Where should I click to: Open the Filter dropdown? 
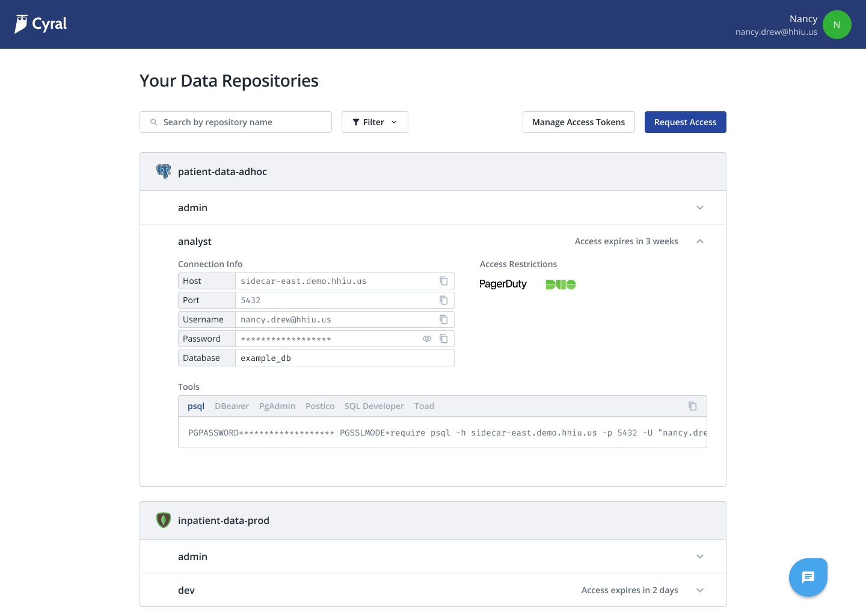[x=375, y=122]
